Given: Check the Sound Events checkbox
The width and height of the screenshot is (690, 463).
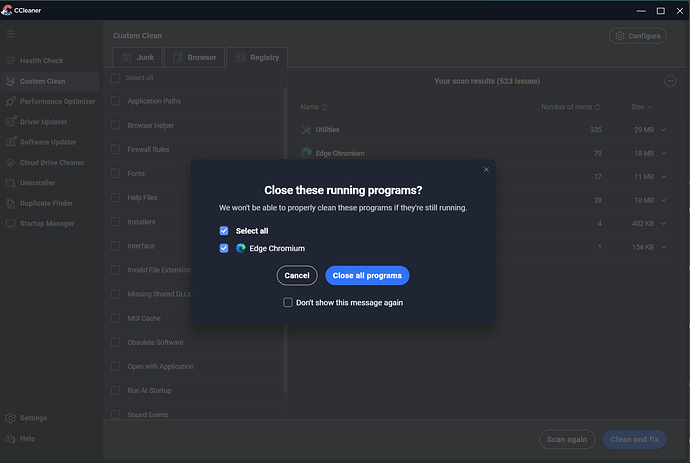Looking at the screenshot, I should click(x=115, y=415).
